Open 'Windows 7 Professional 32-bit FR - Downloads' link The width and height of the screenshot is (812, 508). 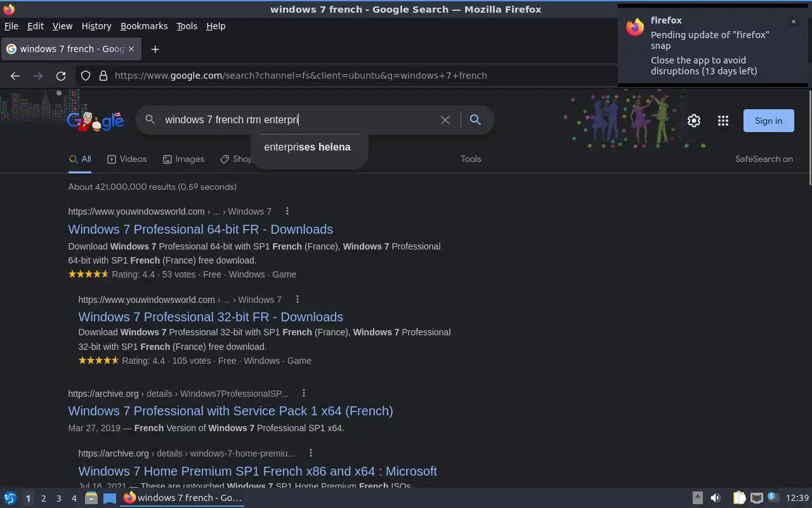pos(211,317)
